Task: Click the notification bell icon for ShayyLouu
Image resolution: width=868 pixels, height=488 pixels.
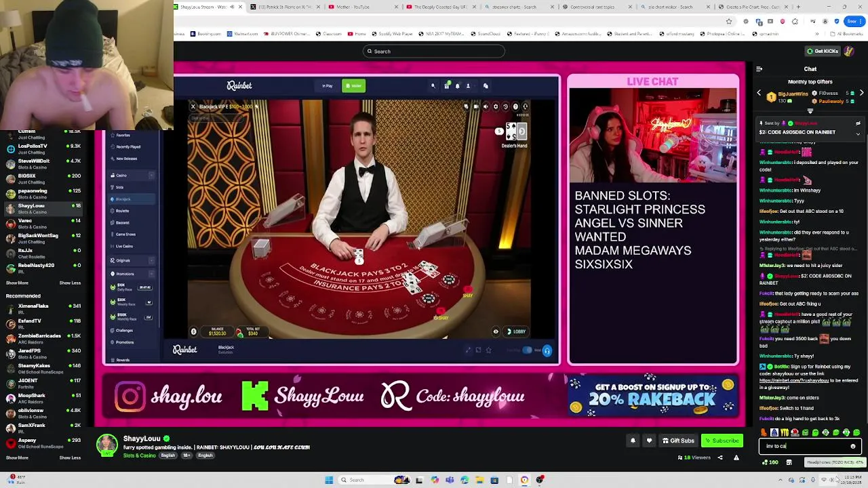Action: (x=633, y=441)
